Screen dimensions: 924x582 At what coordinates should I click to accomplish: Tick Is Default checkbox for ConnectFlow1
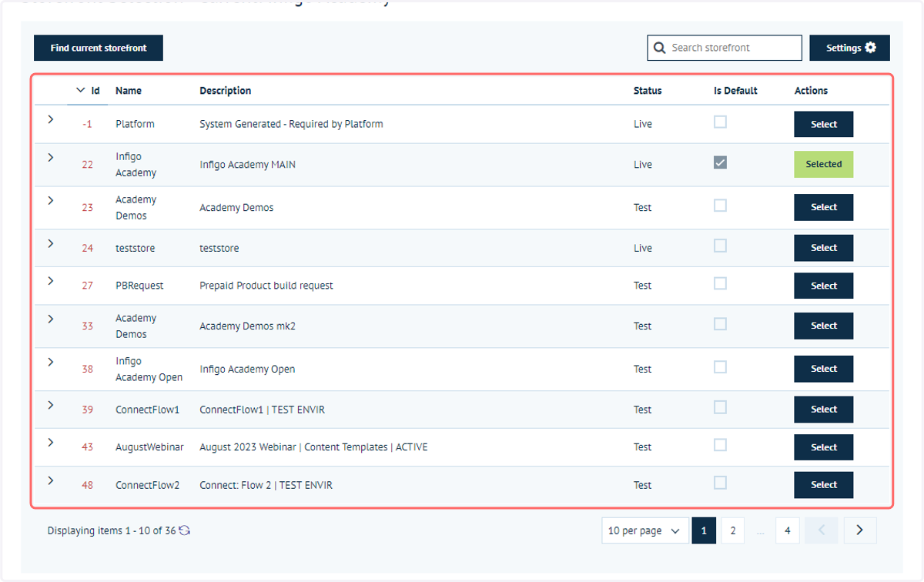click(720, 407)
